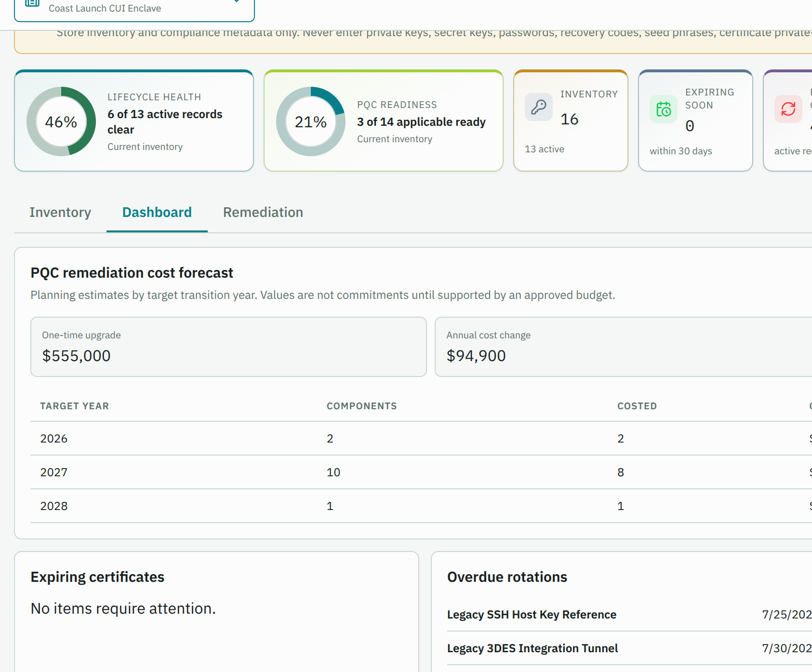
Task: Click the 46% lifecycle health donut chart
Action: [61, 121]
